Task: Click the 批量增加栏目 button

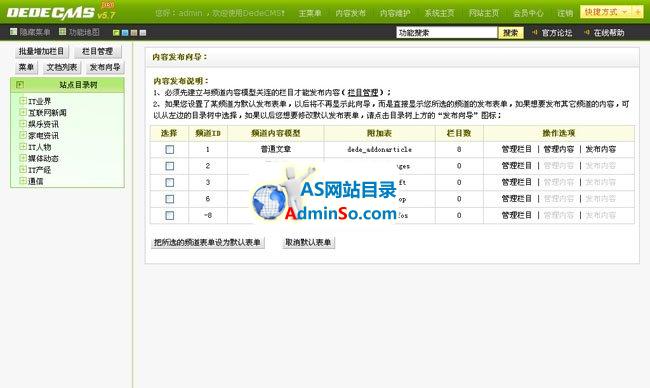Action: pos(41,51)
